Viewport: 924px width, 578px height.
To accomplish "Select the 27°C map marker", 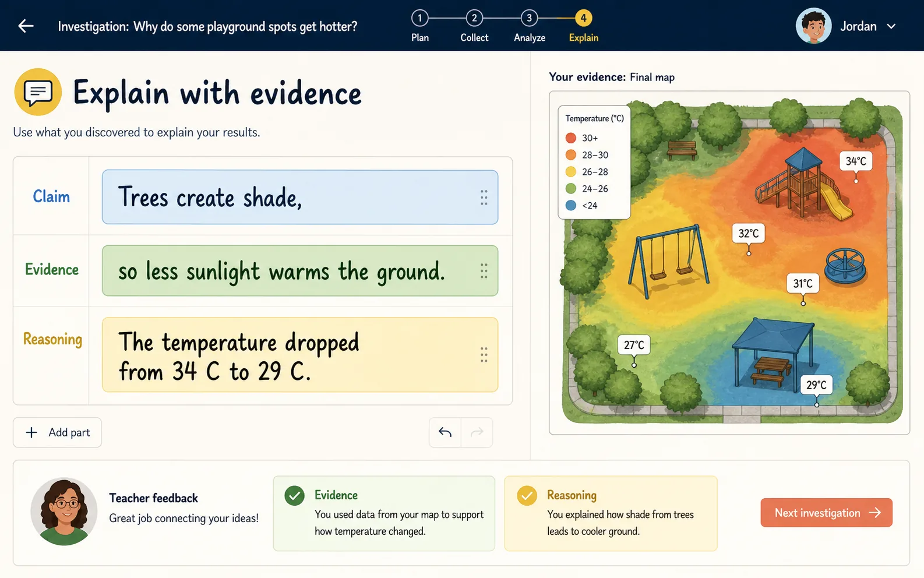I will pos(634,345).
